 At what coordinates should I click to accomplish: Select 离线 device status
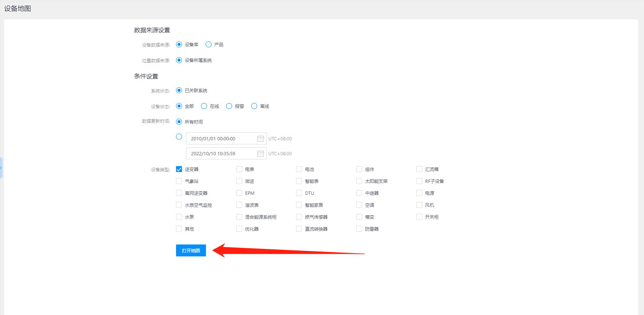pos(254,106)
